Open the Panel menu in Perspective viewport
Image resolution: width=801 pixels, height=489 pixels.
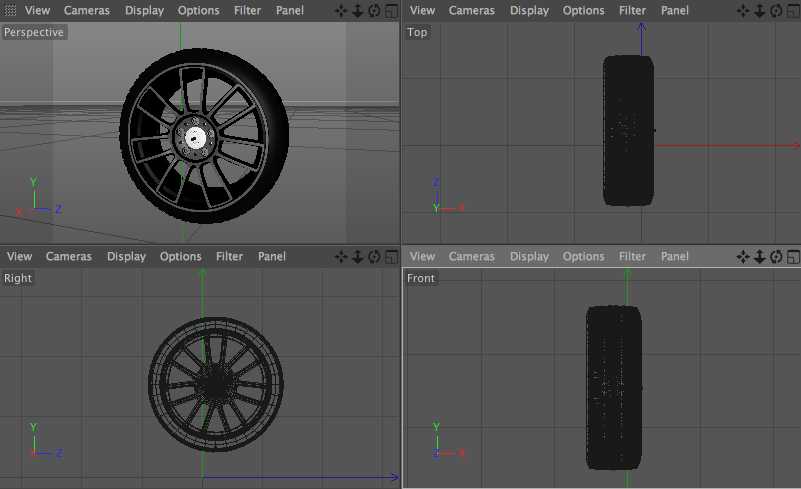pyautogui.click(x=290, y=10)
